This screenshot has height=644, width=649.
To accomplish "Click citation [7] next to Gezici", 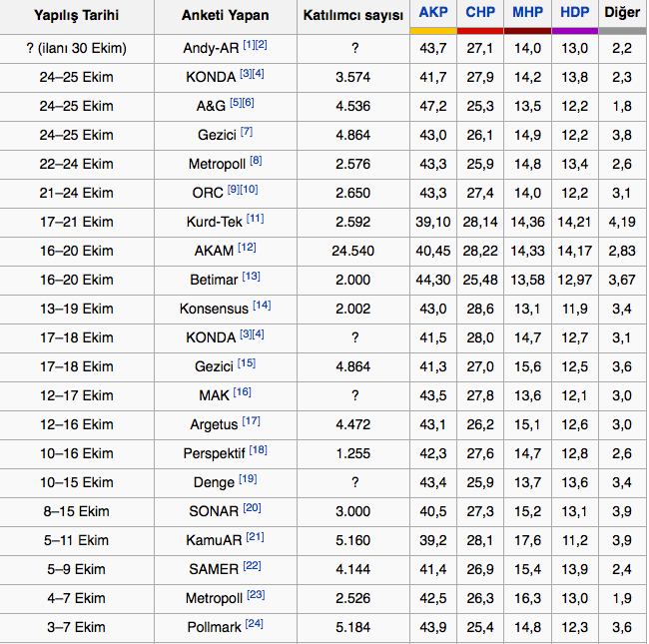I will [x=246, y=131].
